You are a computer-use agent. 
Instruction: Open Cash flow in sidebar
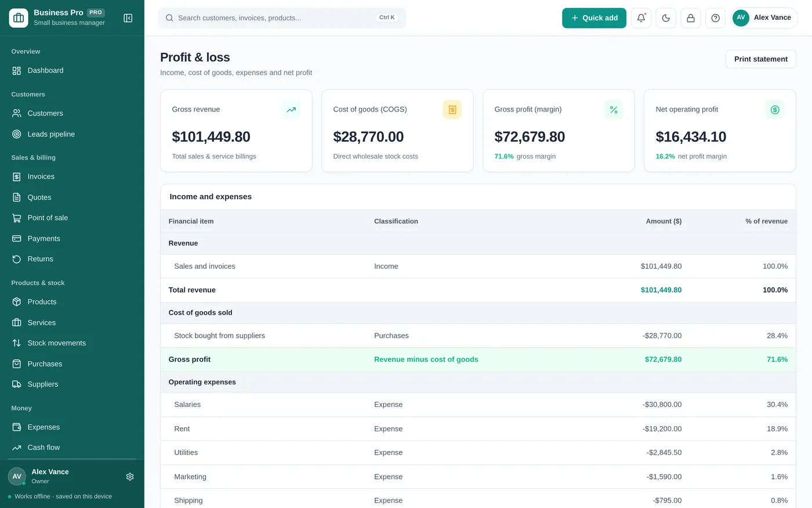click(72, 448)
